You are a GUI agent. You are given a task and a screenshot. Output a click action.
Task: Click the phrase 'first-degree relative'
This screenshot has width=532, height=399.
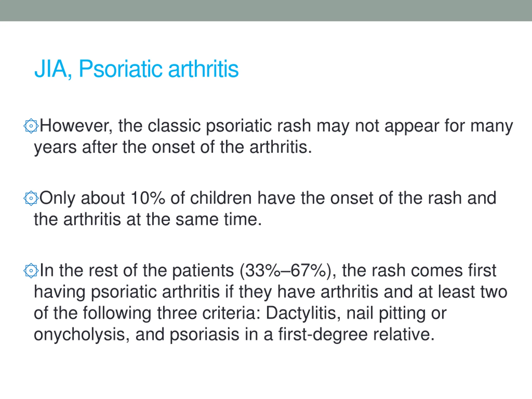click(x=356, y=335)
